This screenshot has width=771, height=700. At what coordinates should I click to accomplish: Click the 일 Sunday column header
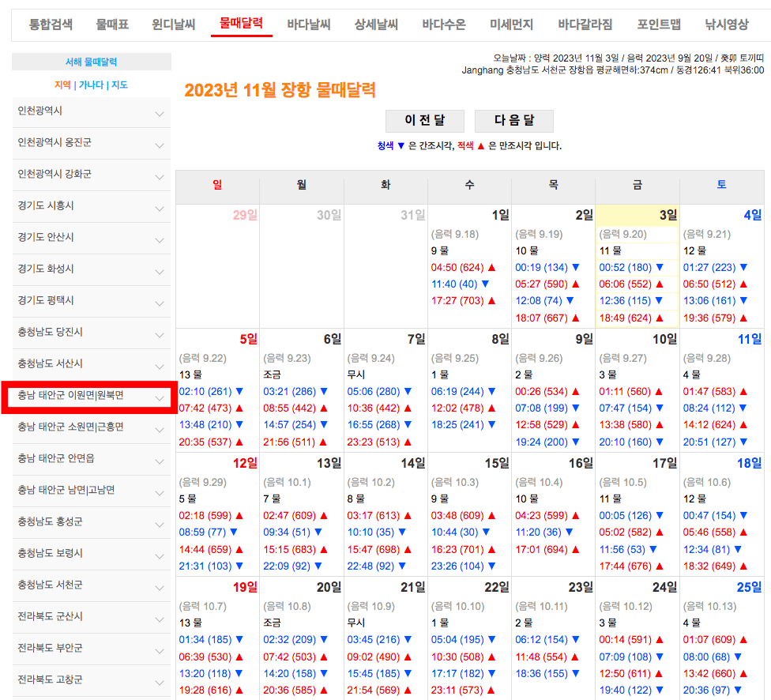[217, 184]
